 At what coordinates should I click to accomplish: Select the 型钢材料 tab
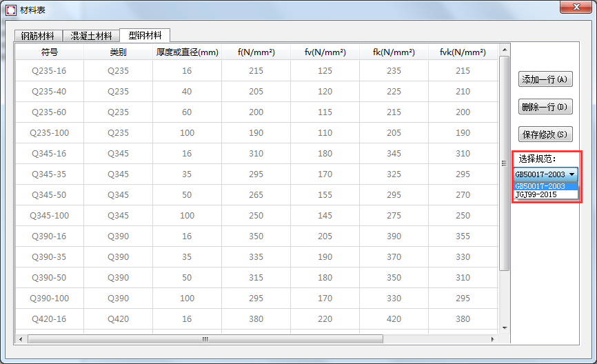[x=145, y=35]
